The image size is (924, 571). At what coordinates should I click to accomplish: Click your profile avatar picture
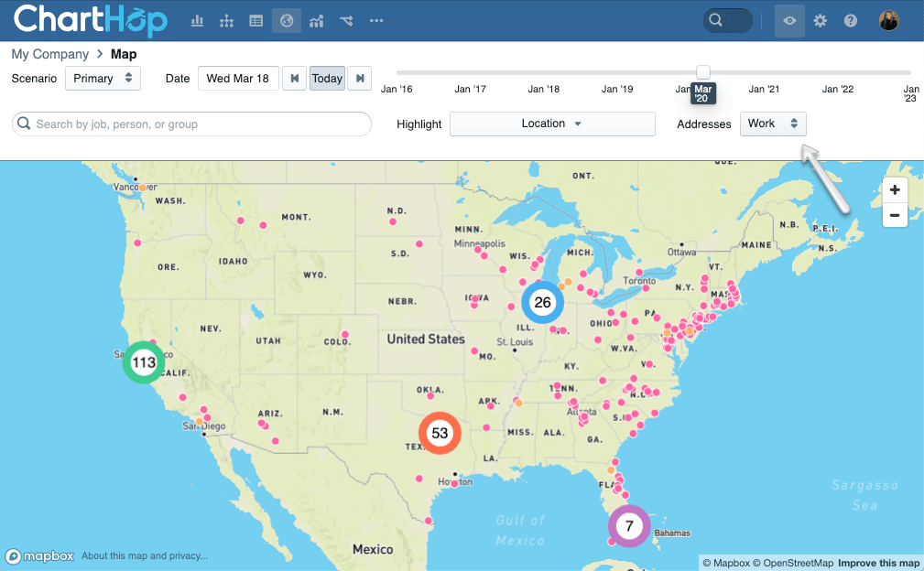point(887,19)
